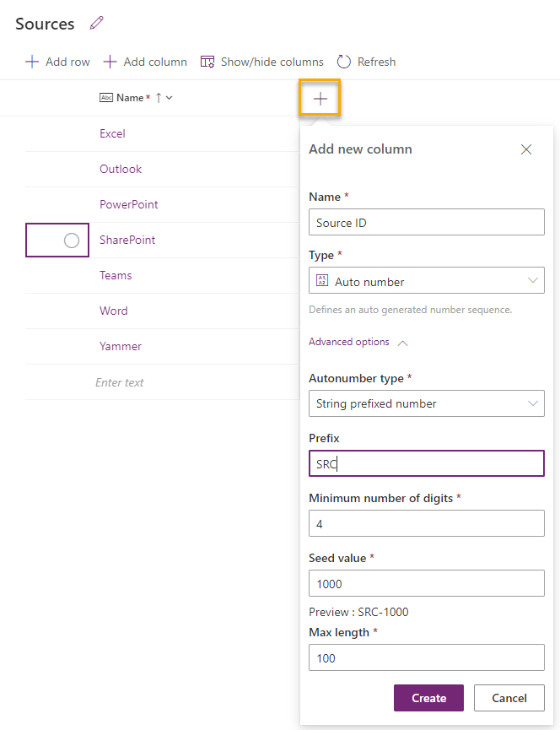
Task: Click the Add row toolbar button
Action: (x=57, y=62)
